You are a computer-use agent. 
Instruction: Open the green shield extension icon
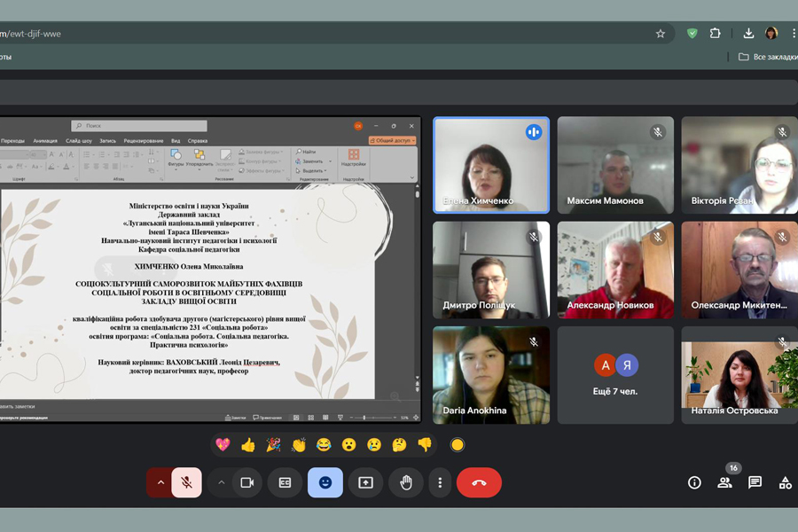pyautogui.click(x=692, y=34)
